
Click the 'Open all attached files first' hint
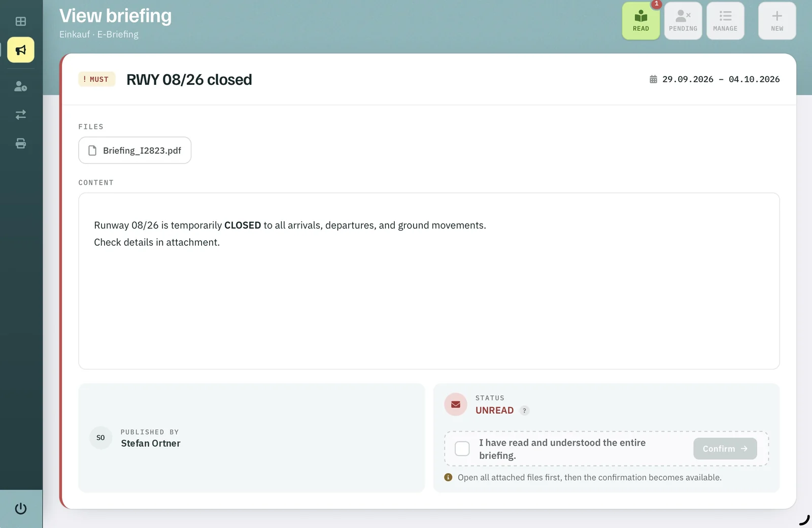pyautogui.click(x=590, y=477)
